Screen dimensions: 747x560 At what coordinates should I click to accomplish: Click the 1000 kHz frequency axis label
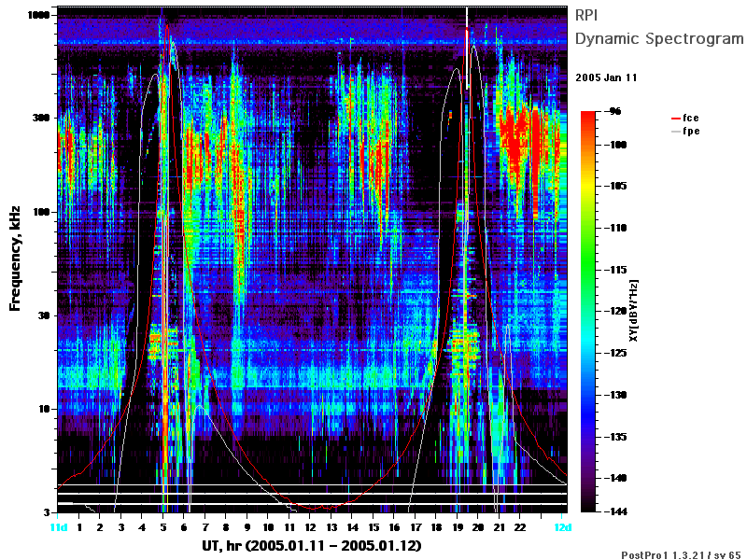click(x=38, y=15)
